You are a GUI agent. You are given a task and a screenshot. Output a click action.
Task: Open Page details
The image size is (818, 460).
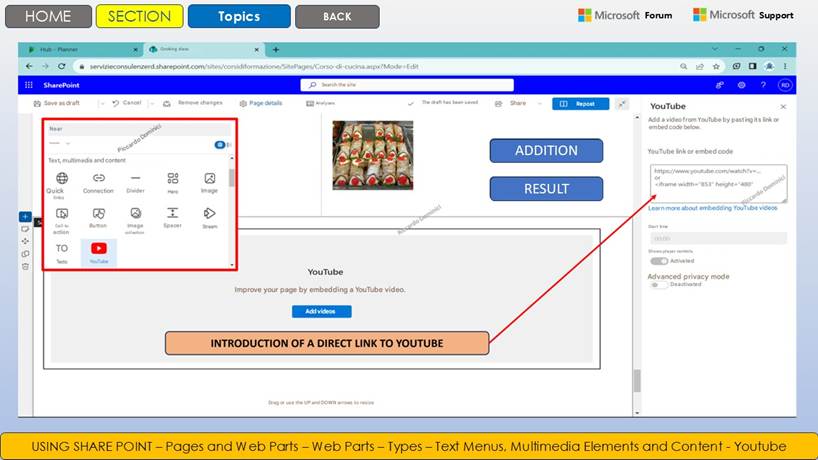261,103
